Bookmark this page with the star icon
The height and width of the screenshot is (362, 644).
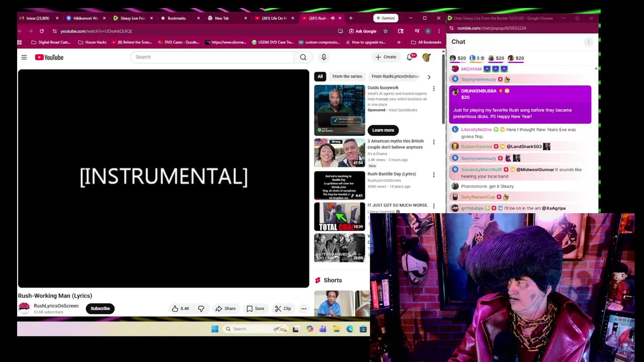[385, 31]
